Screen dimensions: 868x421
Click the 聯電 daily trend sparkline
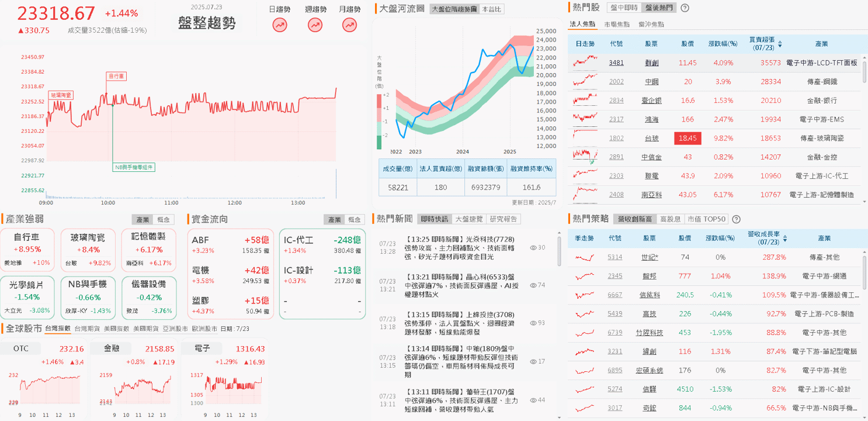click(x=585, y=175)
